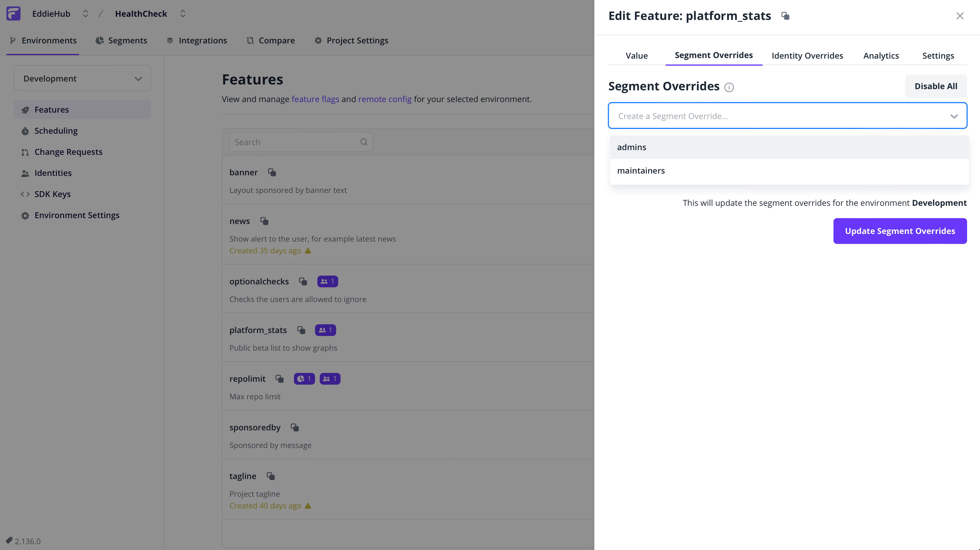The height and width of the screenshot is (550, 980).
Task: Open the repolimit feature row
Action: tap(408, 386)
